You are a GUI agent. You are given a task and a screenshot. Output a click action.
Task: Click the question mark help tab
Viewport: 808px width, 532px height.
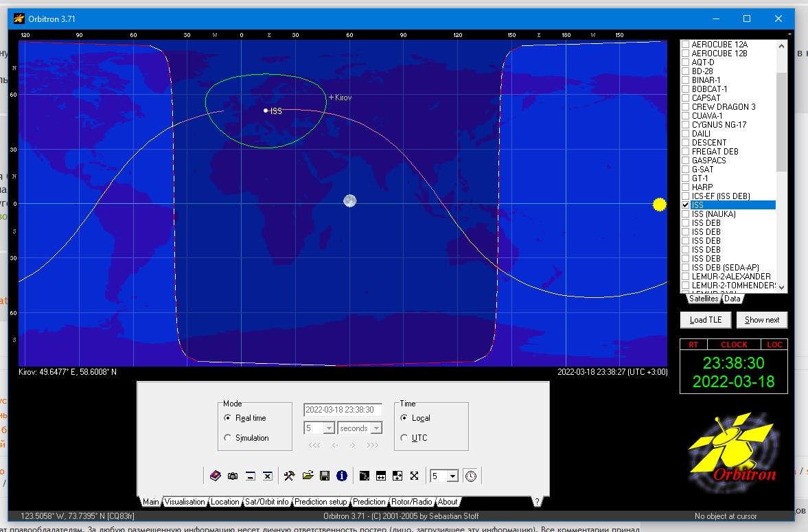point(537,502)
